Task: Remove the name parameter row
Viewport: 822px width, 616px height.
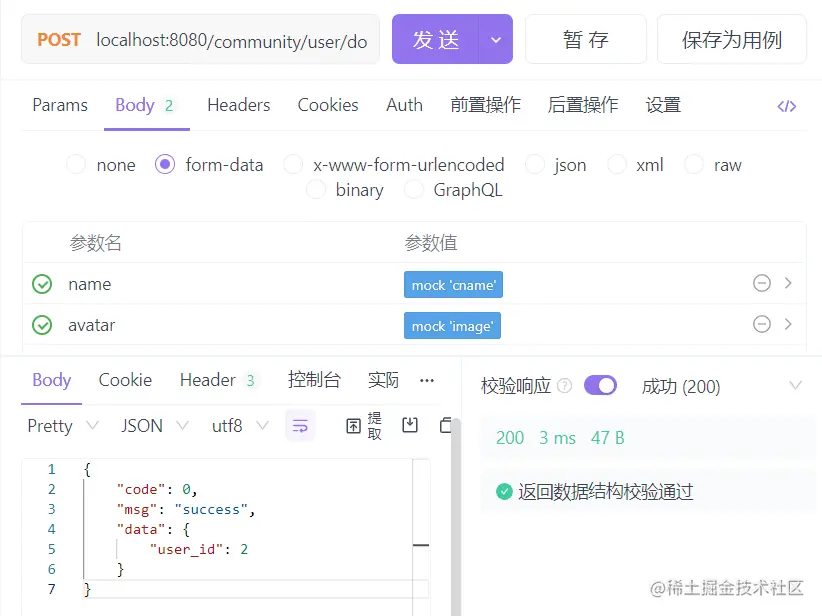Action: coord(761,283)
